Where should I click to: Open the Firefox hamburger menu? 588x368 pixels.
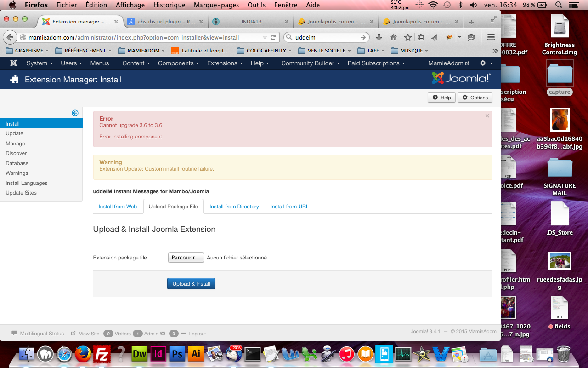pyautogui.click(x=491, y=37)
